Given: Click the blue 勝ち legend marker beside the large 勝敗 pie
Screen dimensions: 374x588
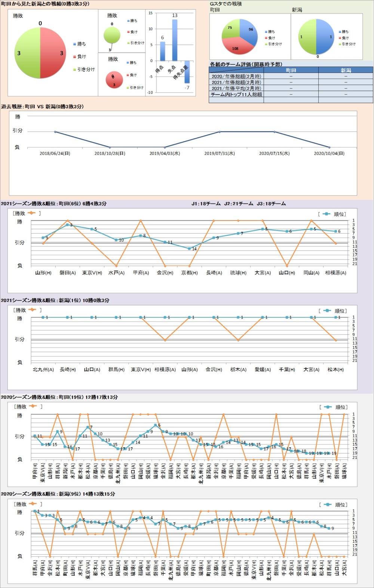Looking at the screenshot, I should 74,44.
